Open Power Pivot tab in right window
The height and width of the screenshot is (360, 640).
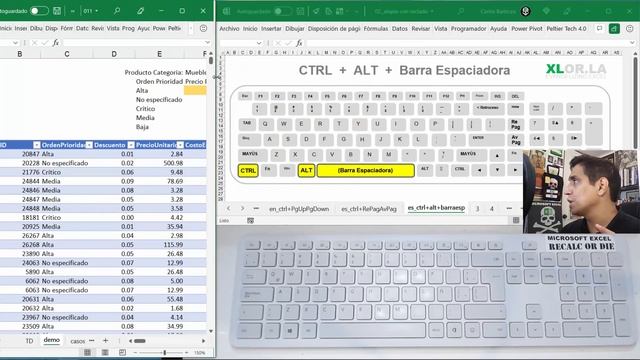tap(527, 29)
